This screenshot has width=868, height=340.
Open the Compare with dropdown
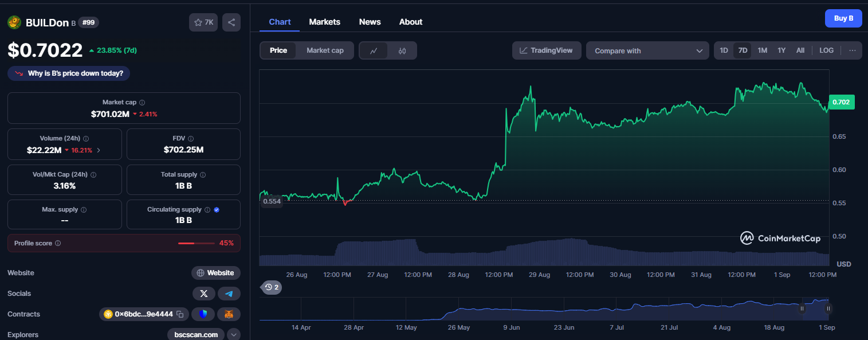pos(647,50)
